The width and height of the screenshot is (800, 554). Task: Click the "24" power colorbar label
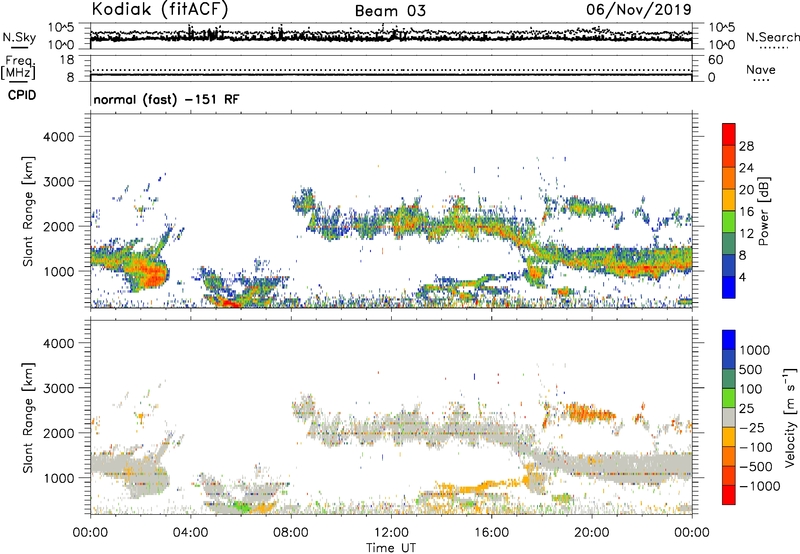coord(746,168)
